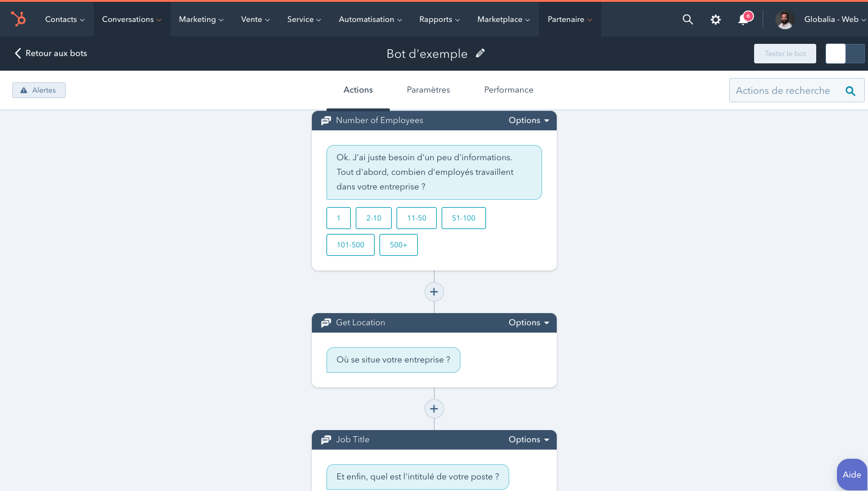Click the Actions de recherche input field
This screenshot has height=491, width=868.
pos(783,91)
